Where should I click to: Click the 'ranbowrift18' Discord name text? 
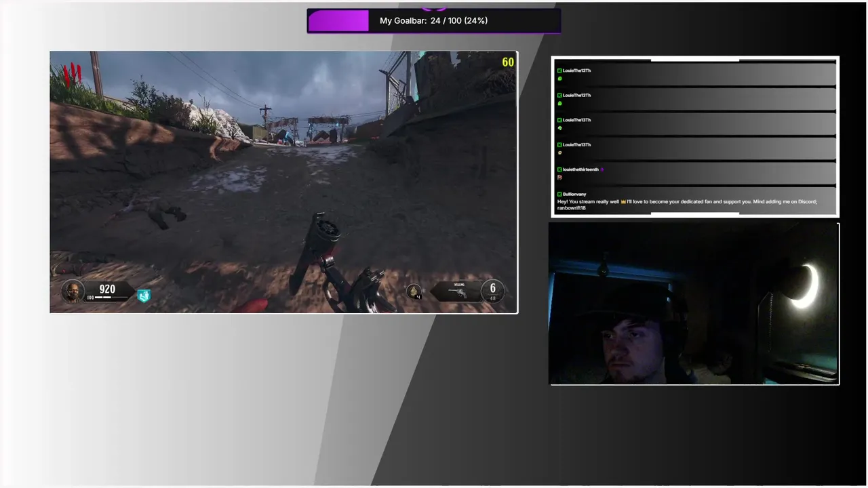571,208
